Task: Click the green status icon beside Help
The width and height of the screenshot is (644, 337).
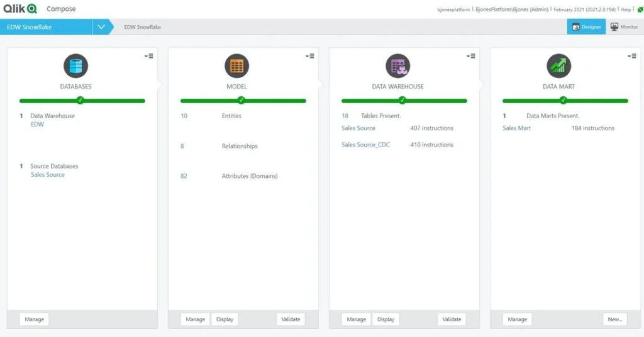Action: pyautogui.click(x=639, y=9)
